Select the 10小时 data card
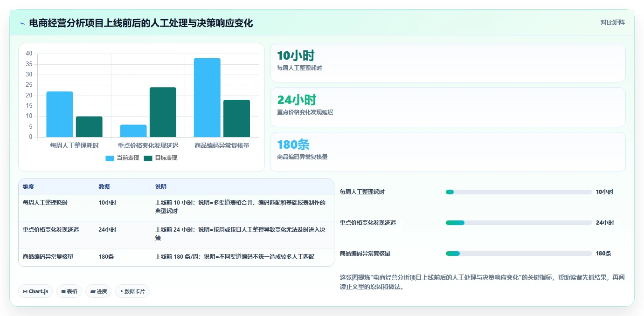The width and height of the screenshot is (644, 316). point(448,63)
